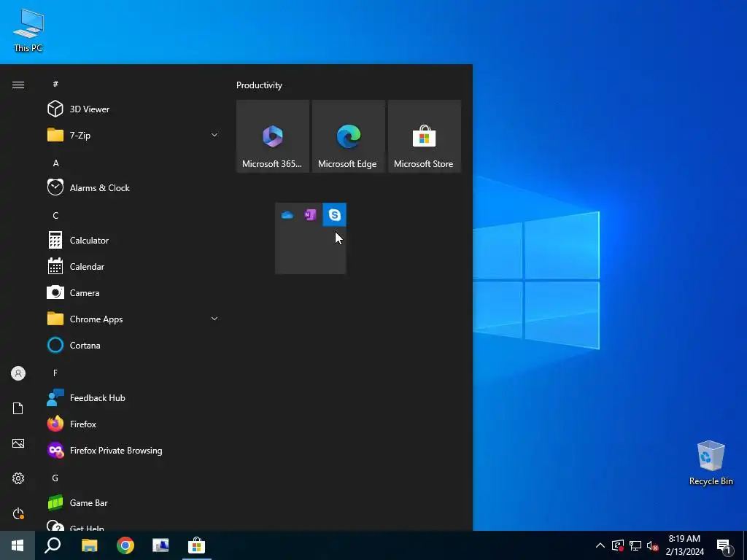Image resolution: width=747 pixels, height=560 pixels.
Task: Launch Firefox from the app list
Action: tap(133, 424)
